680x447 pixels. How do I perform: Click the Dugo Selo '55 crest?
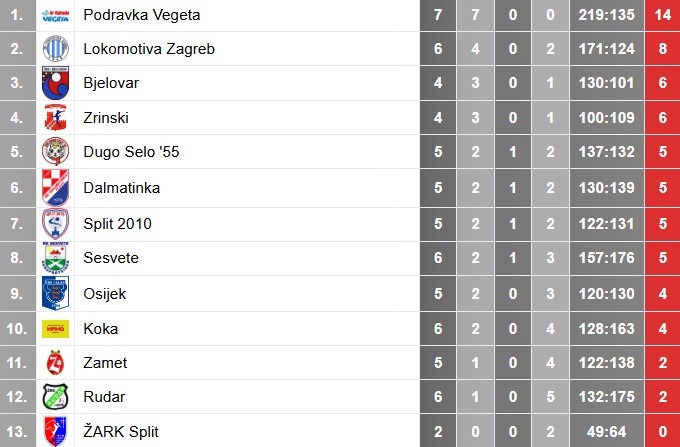(54, 153)
